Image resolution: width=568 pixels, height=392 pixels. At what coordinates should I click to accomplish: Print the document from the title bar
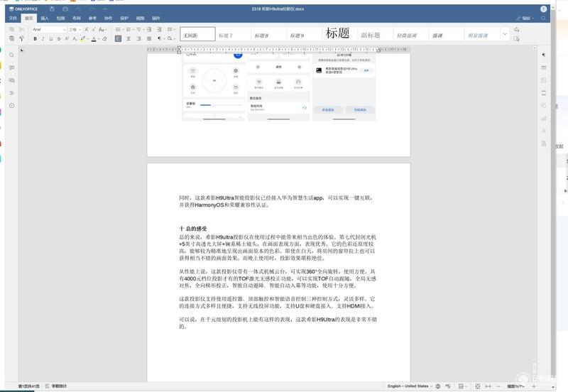point(65,9)
